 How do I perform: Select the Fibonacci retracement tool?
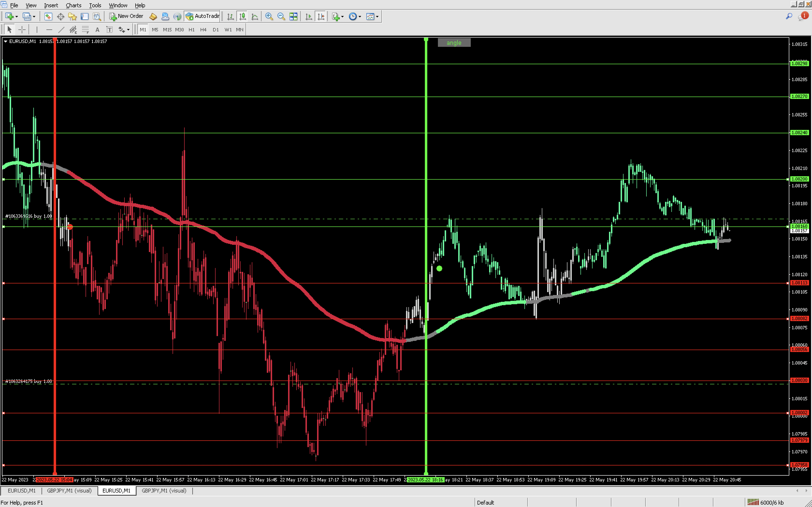pyautogui.click(x=85, y=30)
